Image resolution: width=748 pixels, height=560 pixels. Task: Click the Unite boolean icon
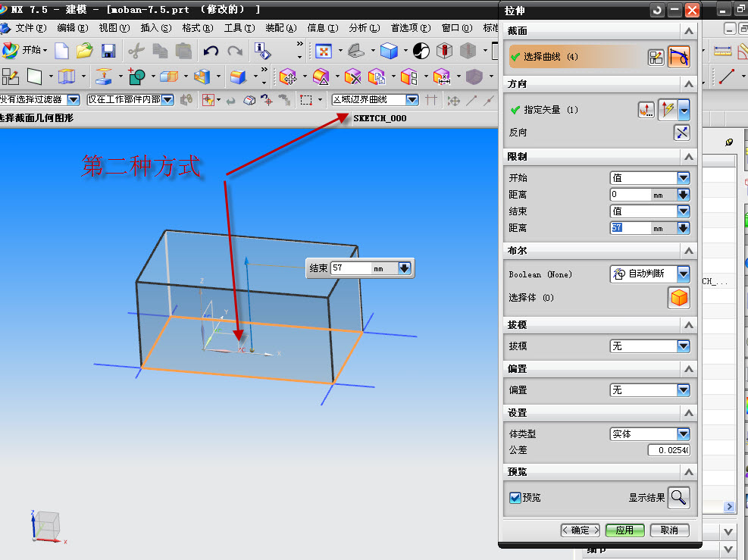click(x=137, y=77)
